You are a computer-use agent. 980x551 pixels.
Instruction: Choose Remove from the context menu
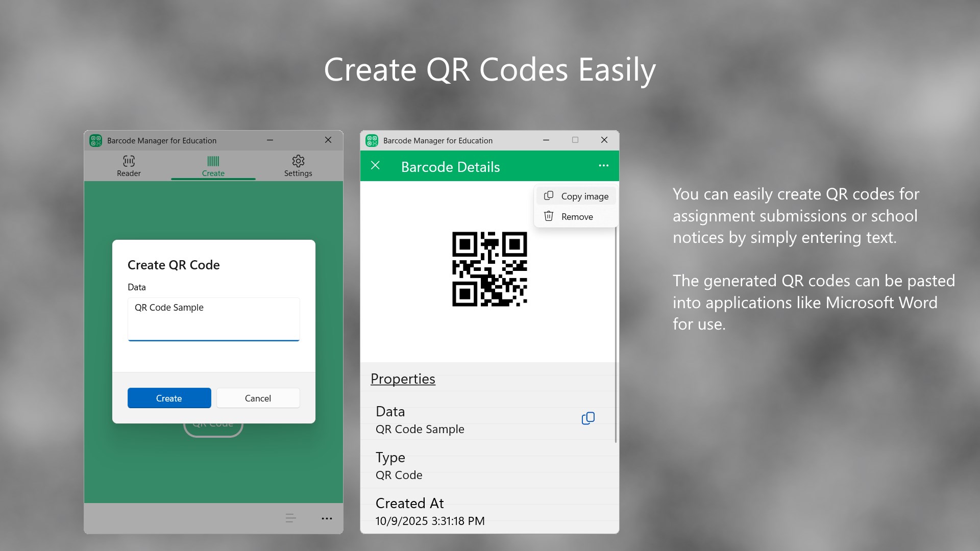(576, 217)
